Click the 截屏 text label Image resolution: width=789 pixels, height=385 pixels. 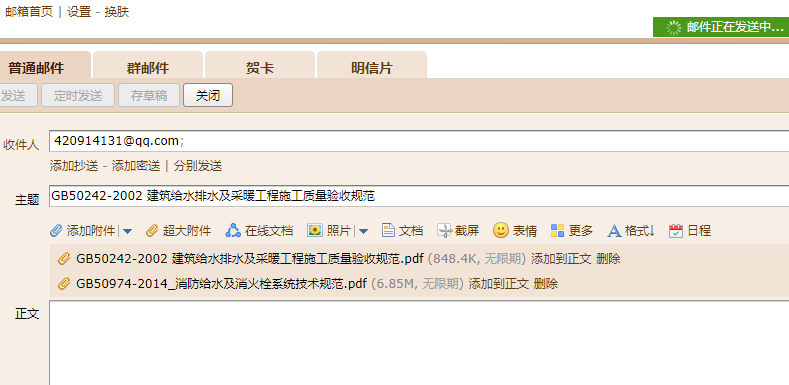pos(467,231)
